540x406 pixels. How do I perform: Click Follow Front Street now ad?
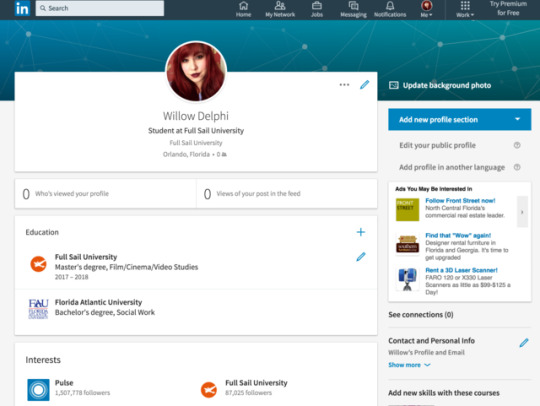(x=460, y=201)
